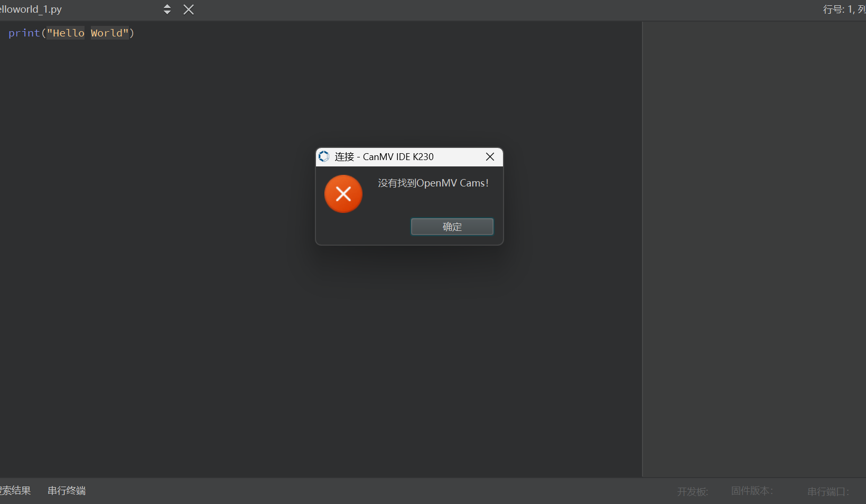866x504 pixels.
Task: Open the 搜索结果 panel tab
Action: (15, 491)
